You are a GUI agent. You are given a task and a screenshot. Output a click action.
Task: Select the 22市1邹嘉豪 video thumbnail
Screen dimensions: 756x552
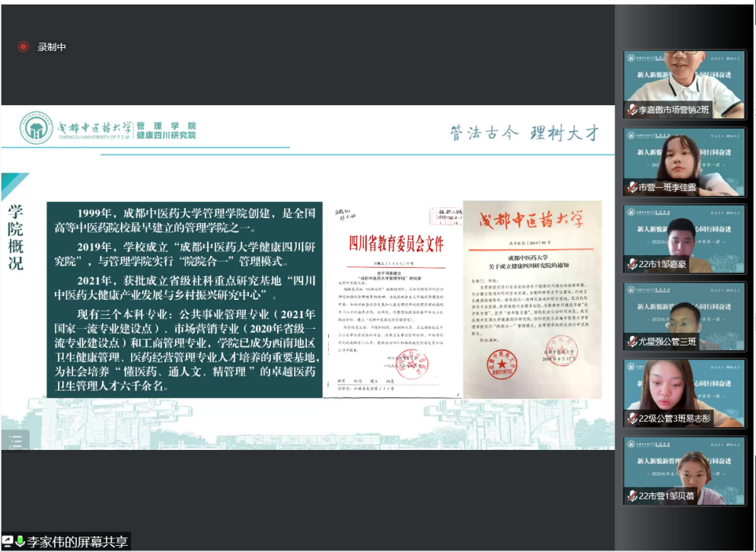tap(684, 239)
